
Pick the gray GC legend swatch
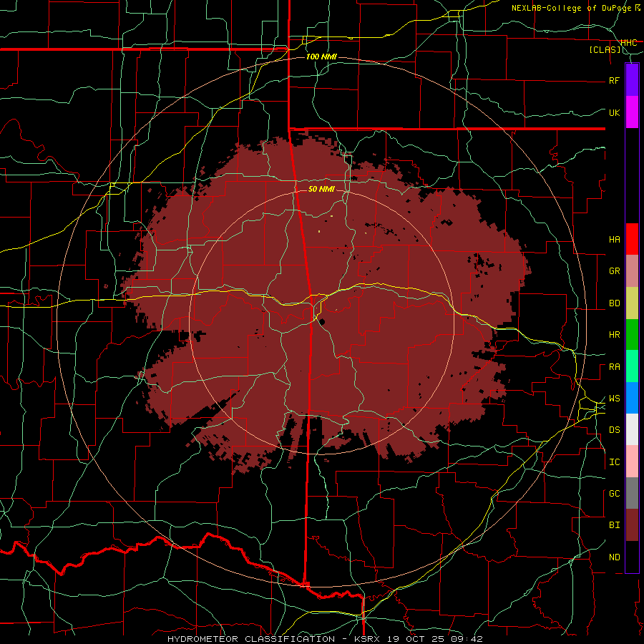[632, 493]
